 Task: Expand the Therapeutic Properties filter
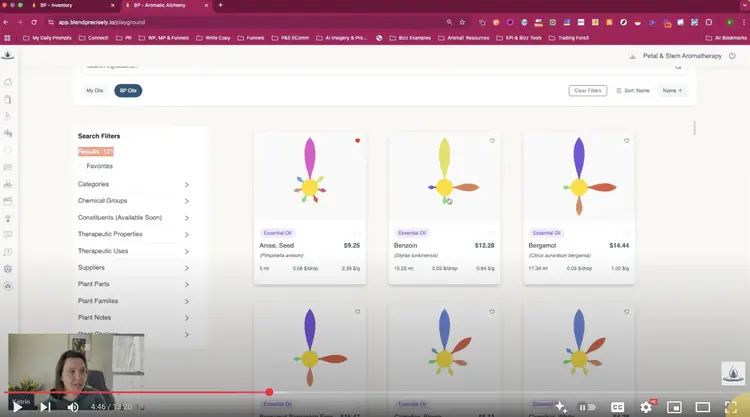186,234
